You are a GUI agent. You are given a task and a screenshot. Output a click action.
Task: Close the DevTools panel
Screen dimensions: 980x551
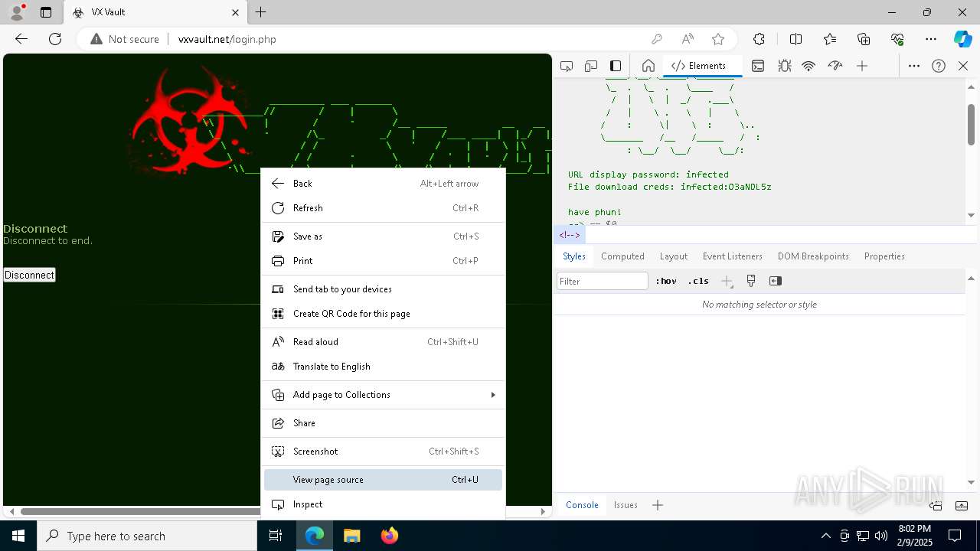click(963, 66)
